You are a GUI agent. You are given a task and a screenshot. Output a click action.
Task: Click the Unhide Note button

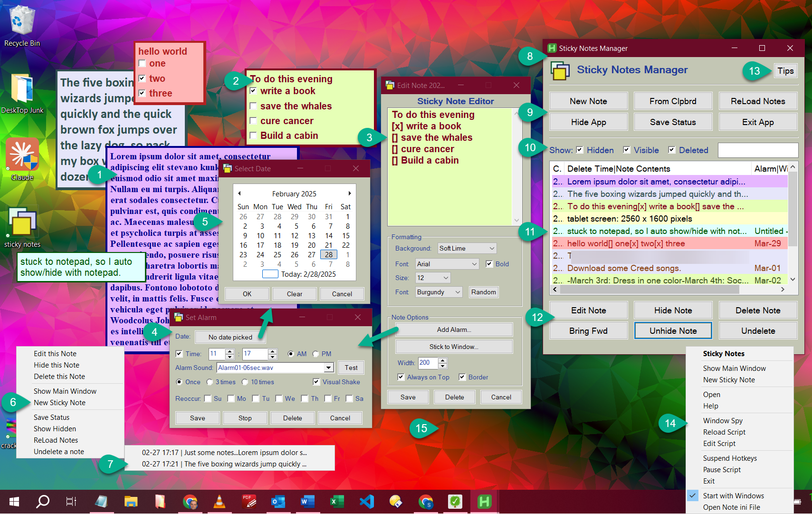(673, 331)
